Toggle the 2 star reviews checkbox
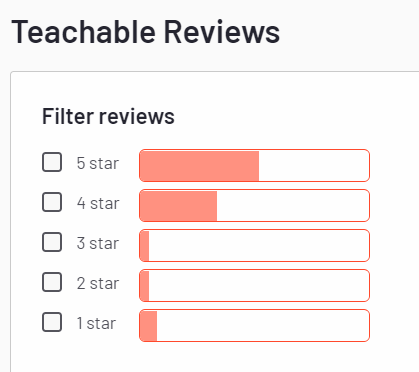This screenshot has width=419, height=372. (x=52, y=282)
